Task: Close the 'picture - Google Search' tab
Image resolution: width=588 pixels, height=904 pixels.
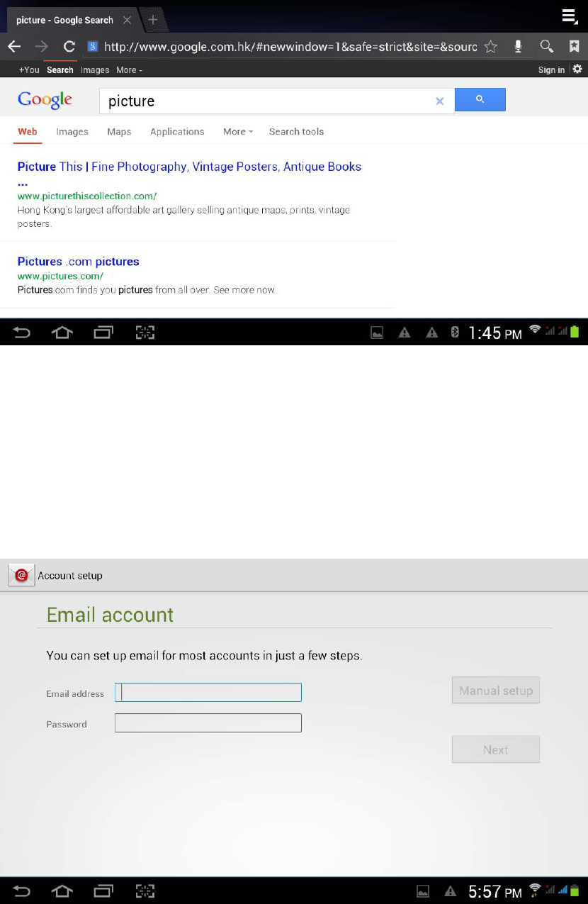Action: pyautogui.click(x=127, y=20)
